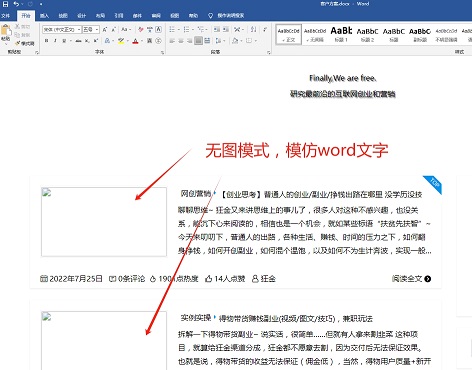472x370 pixels.
Task: Click the Show paragraph marks icon
Action: (265, 29)
